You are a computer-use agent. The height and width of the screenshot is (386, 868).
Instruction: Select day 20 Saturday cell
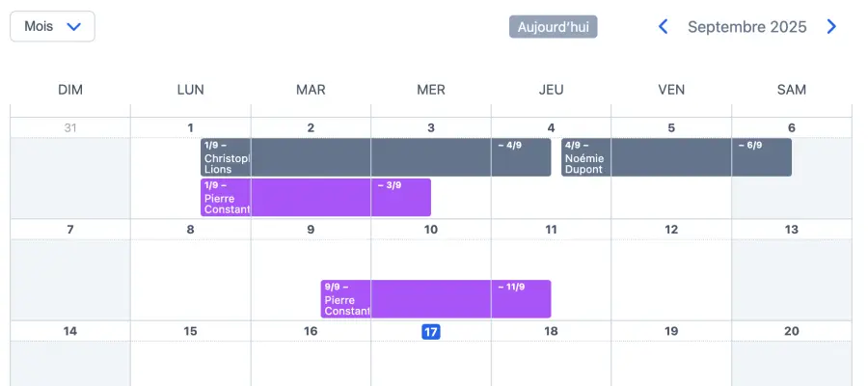click(x=792, y=362)
